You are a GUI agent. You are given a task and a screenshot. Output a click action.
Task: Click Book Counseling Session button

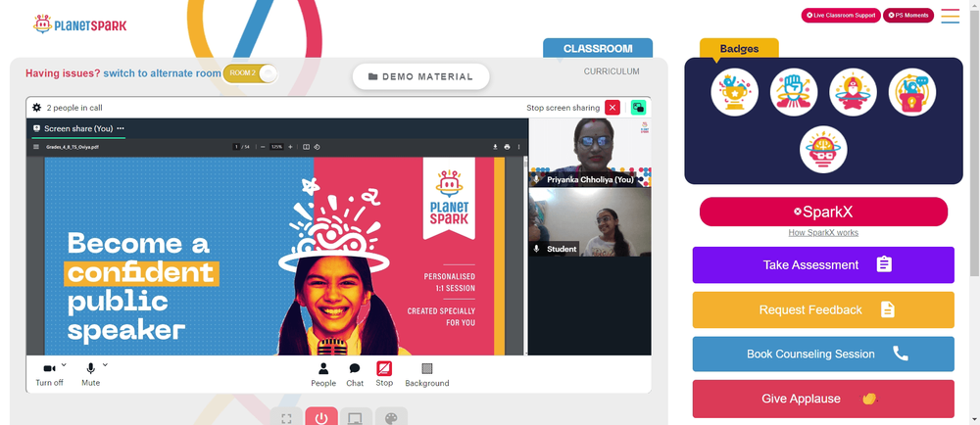click(x=823, y=354)
